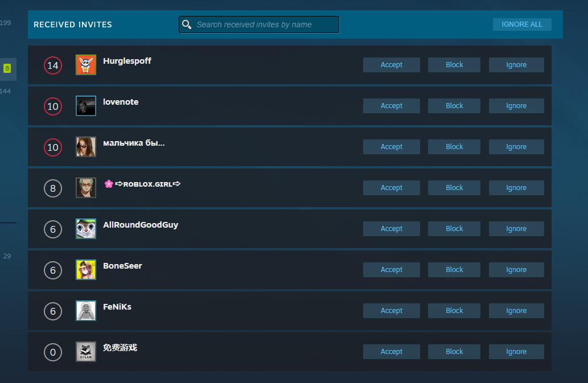Open ROBLOX.GIRL's avatar image
Screen dimensions: 588x383
(x=86, y=188)
